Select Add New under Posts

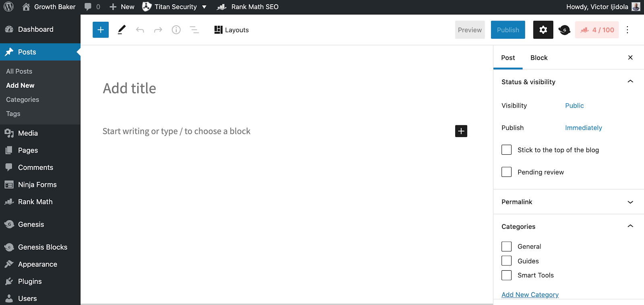coord(20,85)
